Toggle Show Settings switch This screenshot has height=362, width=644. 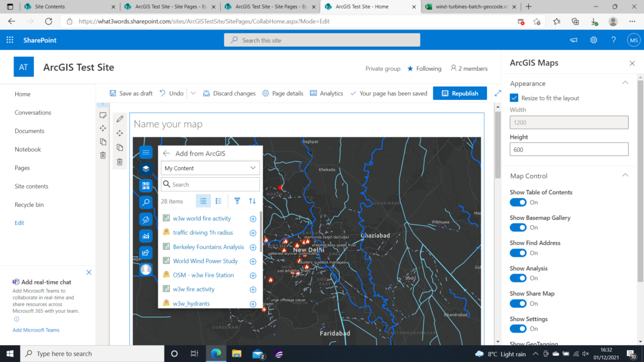518,329
